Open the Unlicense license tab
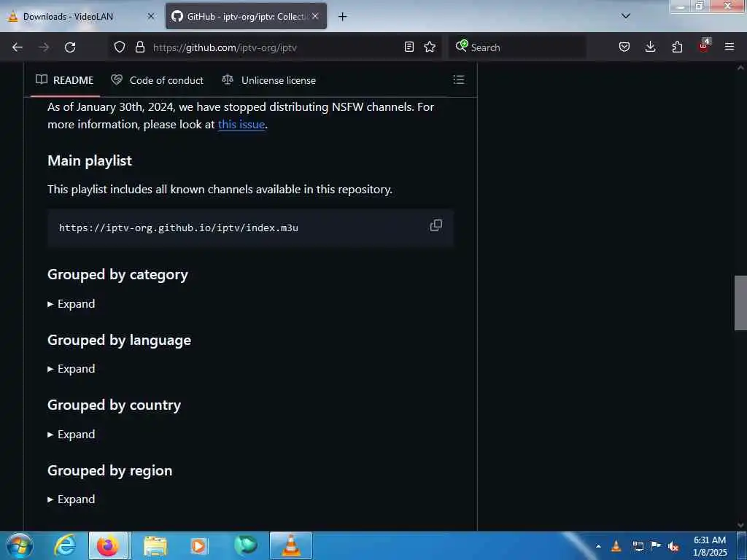This screenshot has width=747, height=560. (x=269, y=80)
